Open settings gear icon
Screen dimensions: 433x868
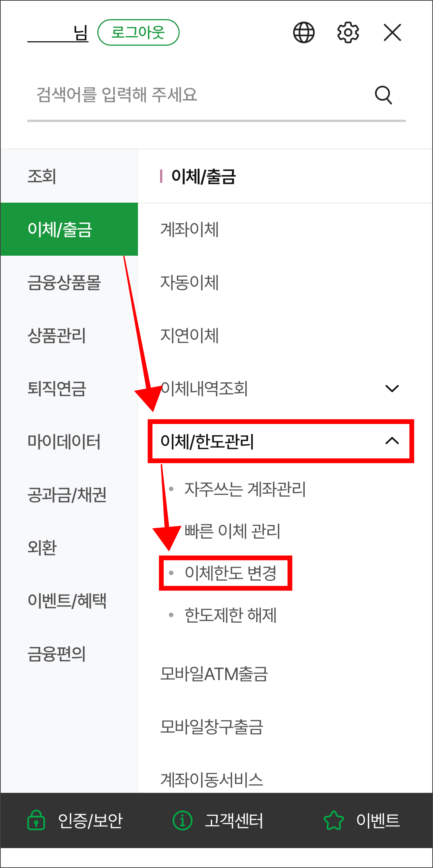coord(348,32)
